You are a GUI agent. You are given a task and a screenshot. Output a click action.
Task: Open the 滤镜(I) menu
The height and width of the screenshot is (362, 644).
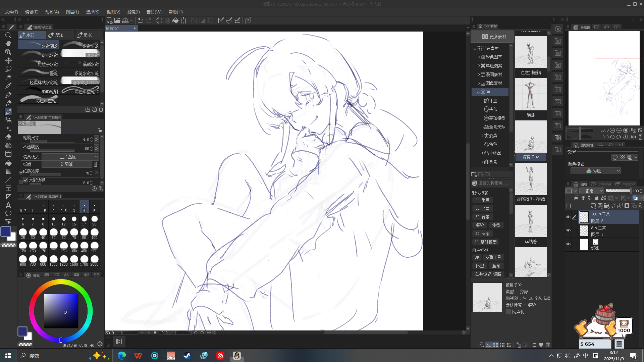point(133,12)
